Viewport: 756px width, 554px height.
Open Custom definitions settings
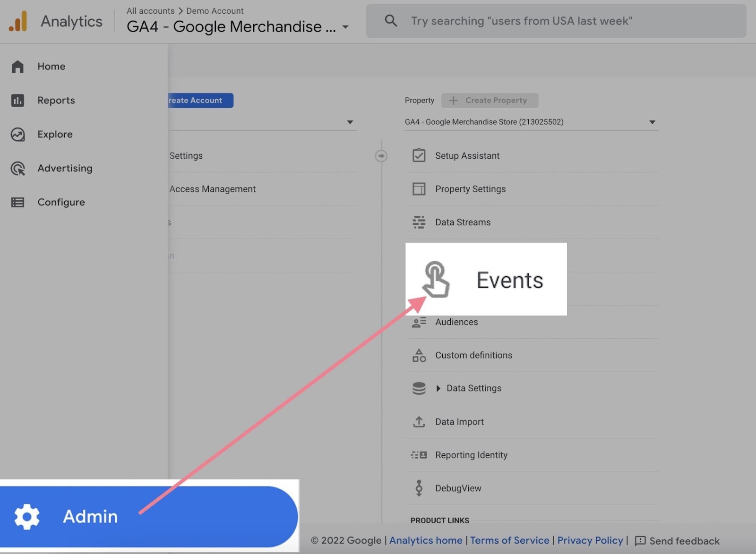click(473, 355)
